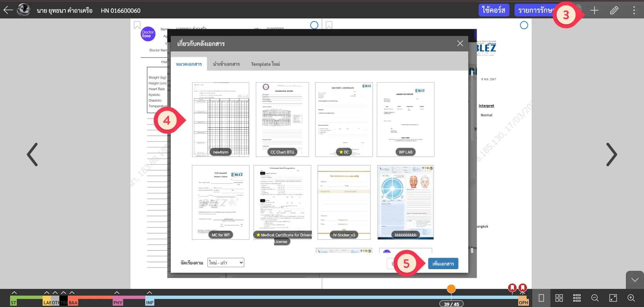Click the เพิ่มเอกสาร button
Image resolution: width=644 pixels, height=307 pixels.
tap(443, 264)
